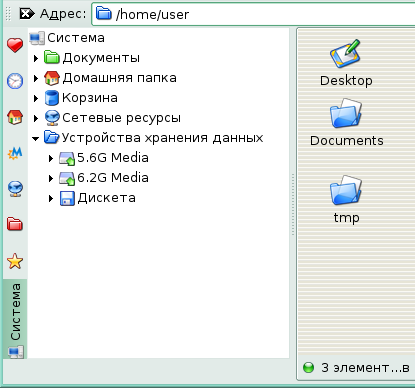
Task: Open the home folder sidebar tab icon
Action: [x=15, y=117]
